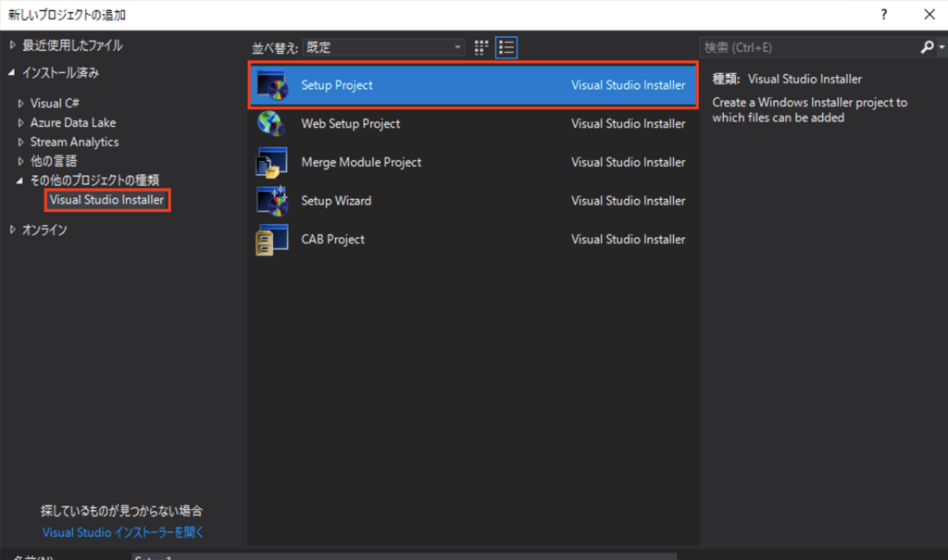The width and height of the screenshot is (948, 560).
Task: Choose the Merge Module Project template name
Action: (361, 162)
